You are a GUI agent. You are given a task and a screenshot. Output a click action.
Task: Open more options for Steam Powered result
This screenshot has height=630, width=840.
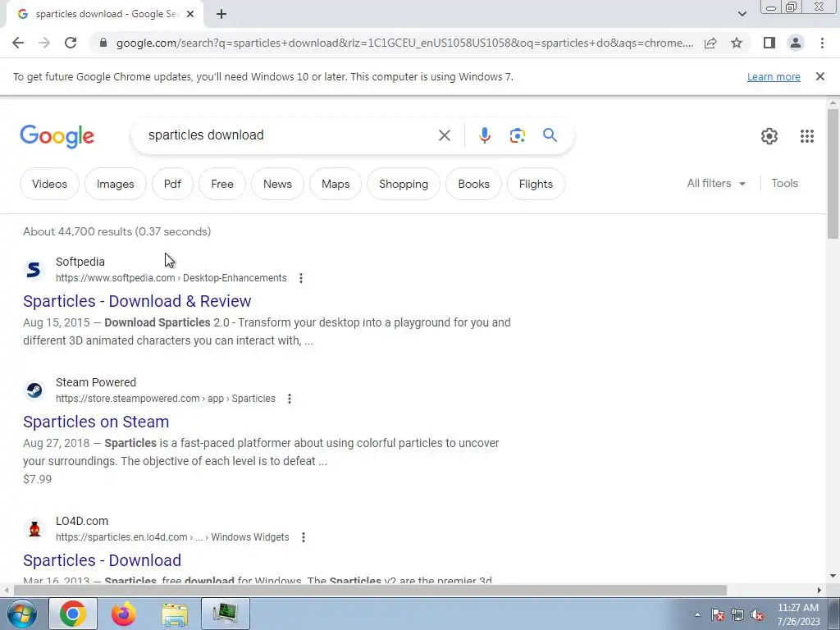(x=290, y=399)
